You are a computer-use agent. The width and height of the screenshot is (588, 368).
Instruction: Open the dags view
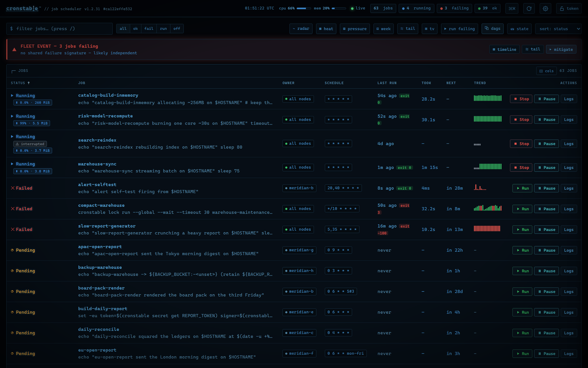click(x=492, y=29)
